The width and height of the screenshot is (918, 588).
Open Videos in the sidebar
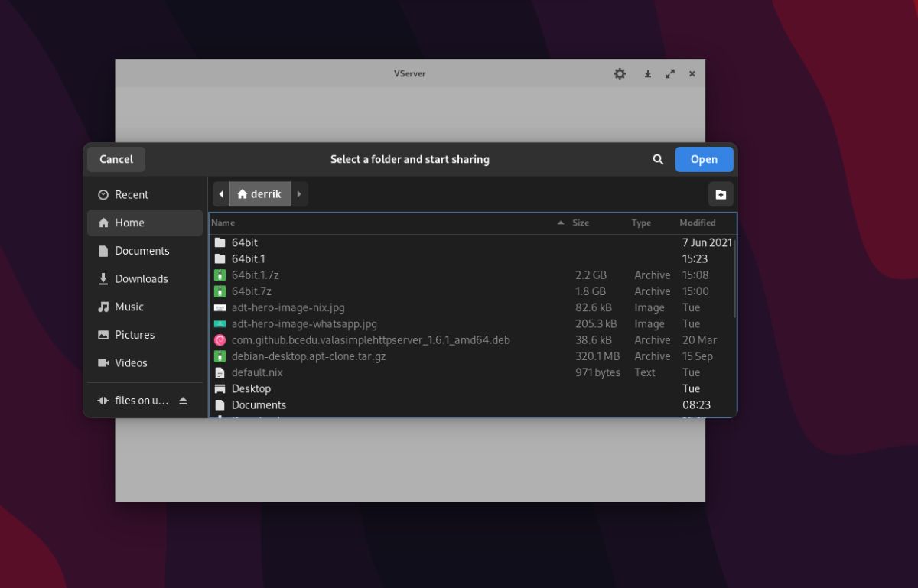pos(130,362)
